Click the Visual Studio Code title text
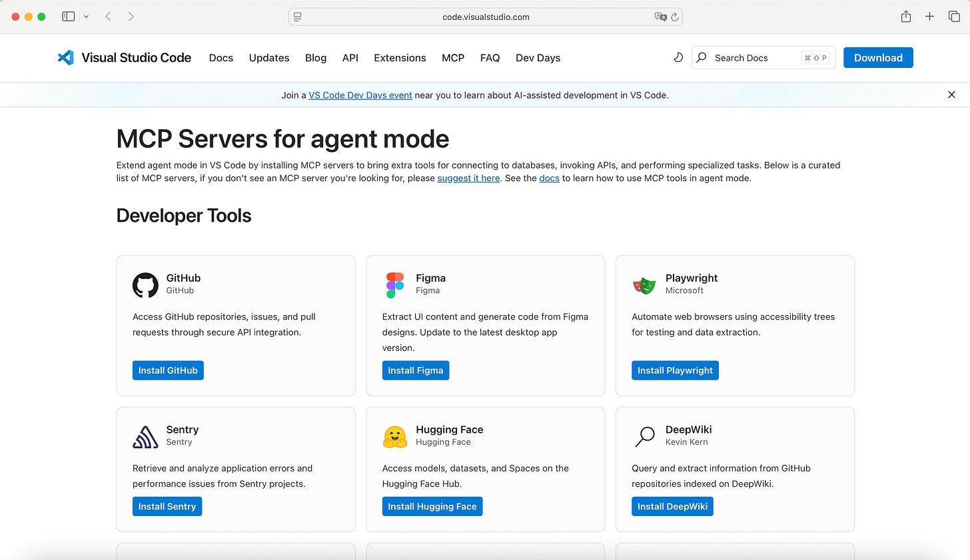The height and width of the screenshot is (560, 970). (x=136, y=58)
